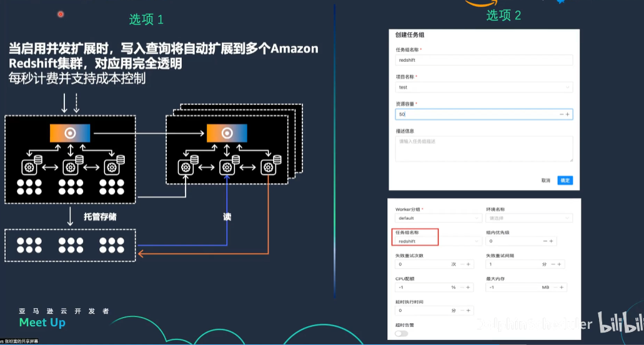The width and height of the screenshot is (644, 345).
Task: Decrease 组内优先级 with minus button
Action: (545, 241)
